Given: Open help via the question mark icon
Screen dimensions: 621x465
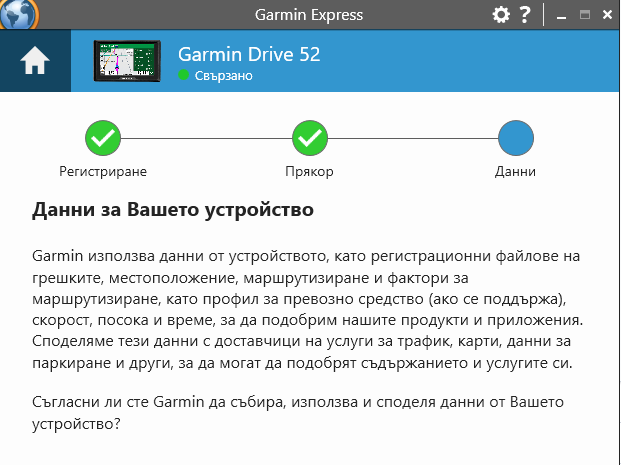Looking at the screenshot, I should pyautogui.click(x=525, y=15).
